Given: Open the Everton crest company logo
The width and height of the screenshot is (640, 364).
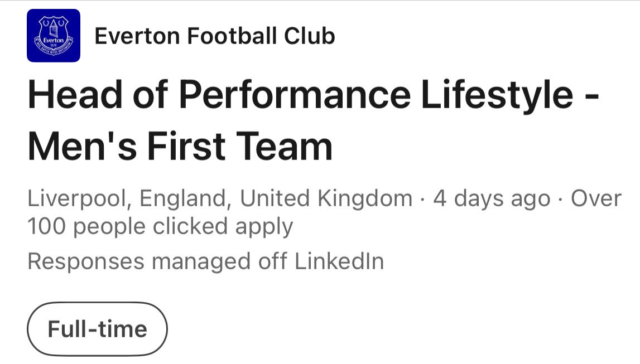Looking at the screenshot, I should 54,36.
